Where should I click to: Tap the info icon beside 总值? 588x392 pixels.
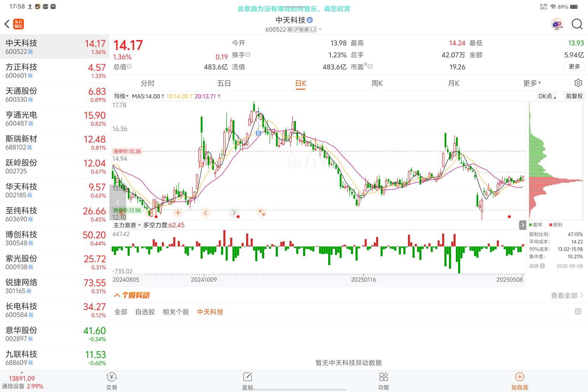tap(129, 66)
